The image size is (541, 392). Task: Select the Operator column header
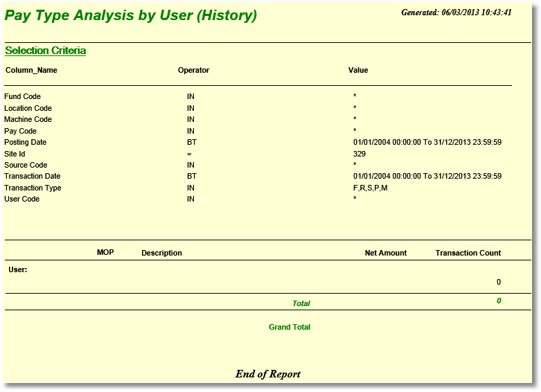point(193,70)
